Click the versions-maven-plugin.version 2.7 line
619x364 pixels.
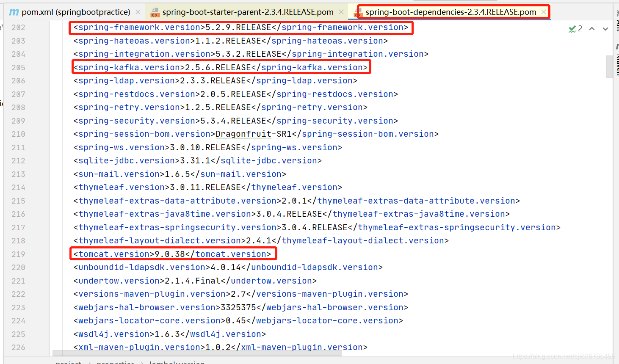[241, 294]
